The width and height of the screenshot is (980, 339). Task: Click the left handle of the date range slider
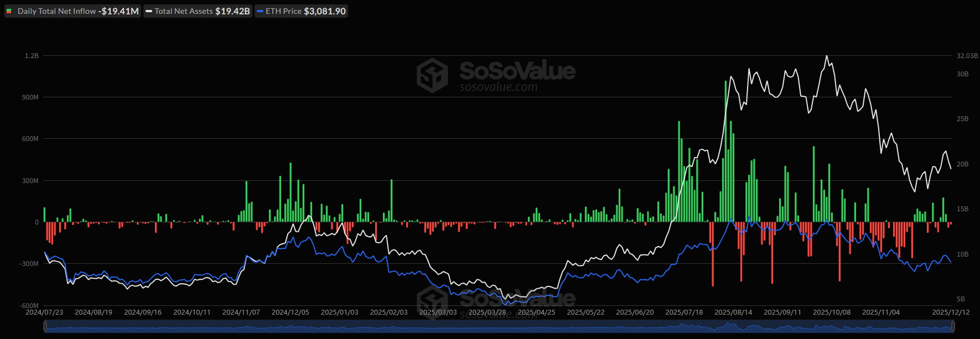pos(44,327)
